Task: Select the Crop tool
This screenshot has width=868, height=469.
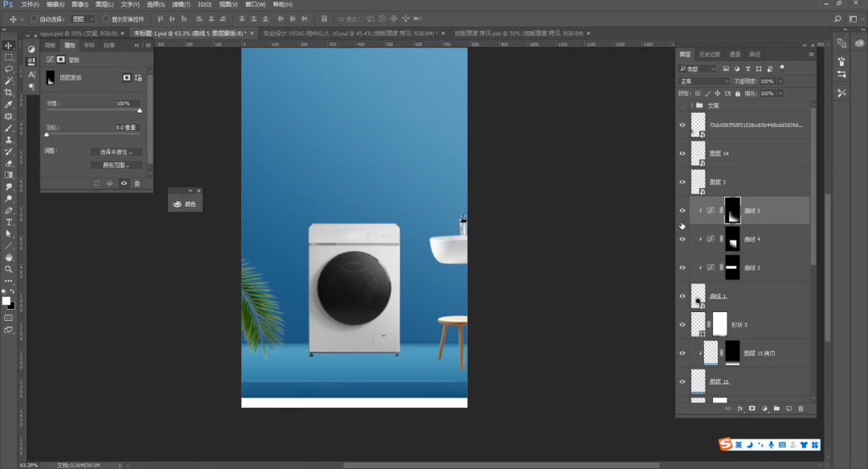Action: (x=9, y=93)
